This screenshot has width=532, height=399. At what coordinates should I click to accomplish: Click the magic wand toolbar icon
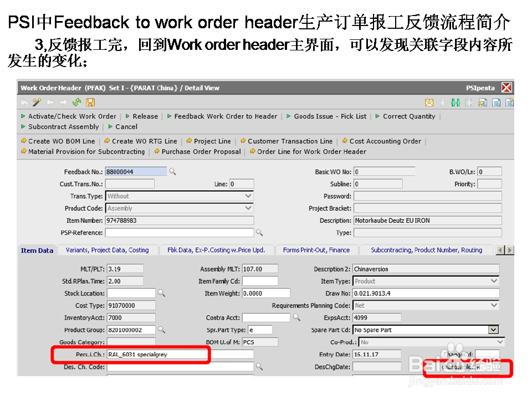coord(37,102)
